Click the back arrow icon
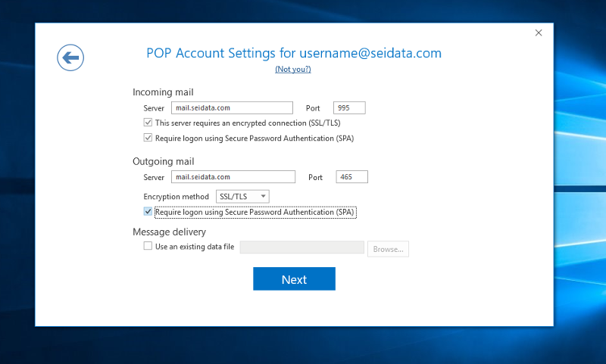The height and width of the screenshot is (364, 606). 70,57
